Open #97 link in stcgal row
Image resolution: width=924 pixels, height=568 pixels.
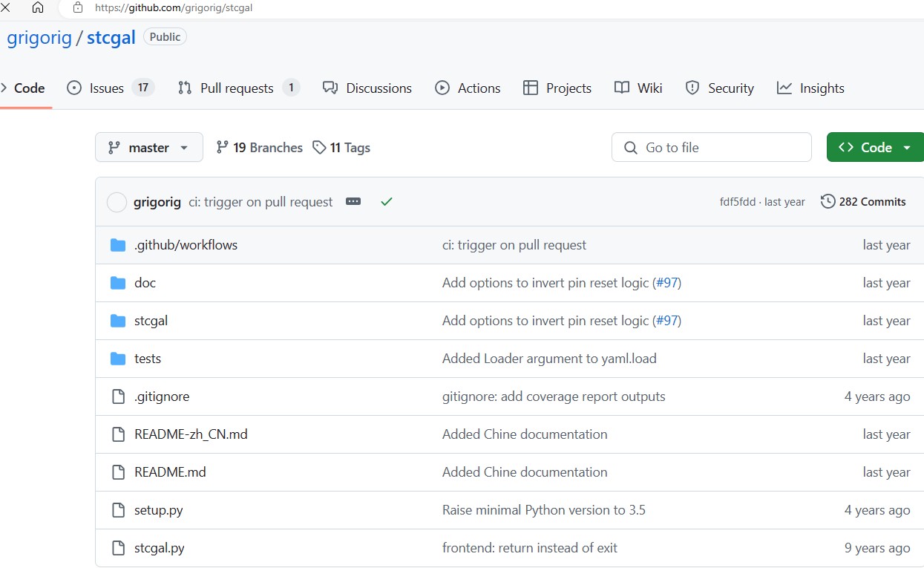point(666,321)
